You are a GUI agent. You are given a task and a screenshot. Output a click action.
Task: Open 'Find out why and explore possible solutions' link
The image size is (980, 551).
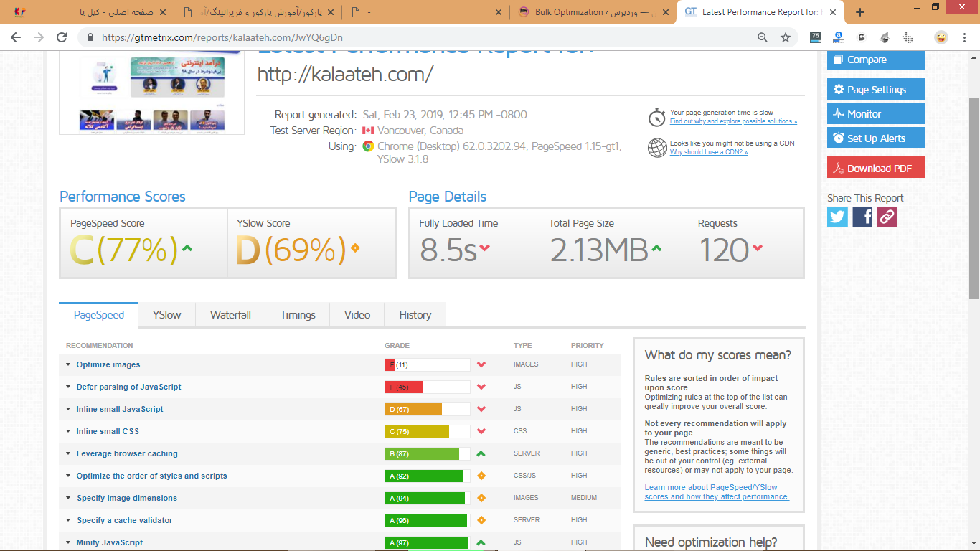tap(733, 121)
